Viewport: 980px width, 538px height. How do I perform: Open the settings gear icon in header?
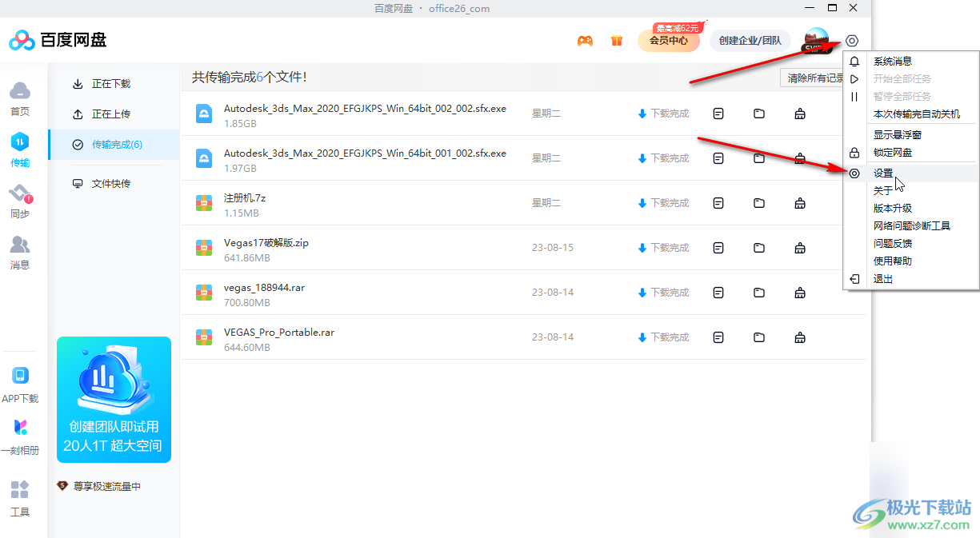pos(852,41)
